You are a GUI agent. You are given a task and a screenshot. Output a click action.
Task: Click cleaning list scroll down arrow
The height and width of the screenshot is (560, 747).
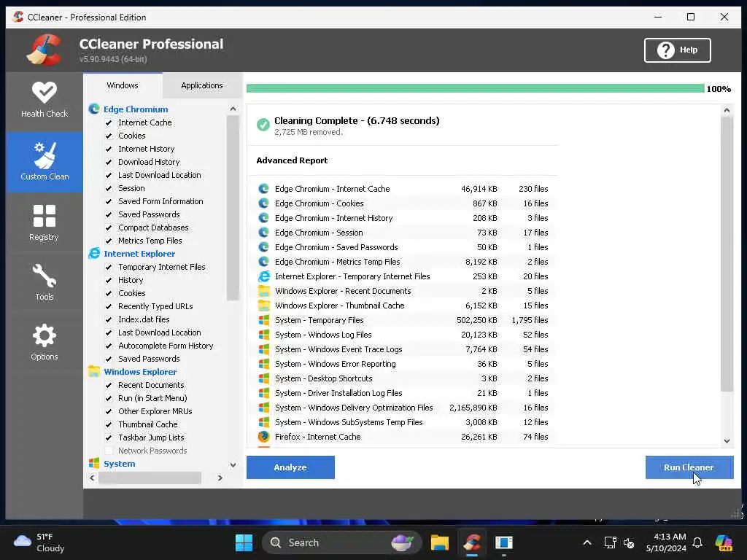[x=233, y=465]
